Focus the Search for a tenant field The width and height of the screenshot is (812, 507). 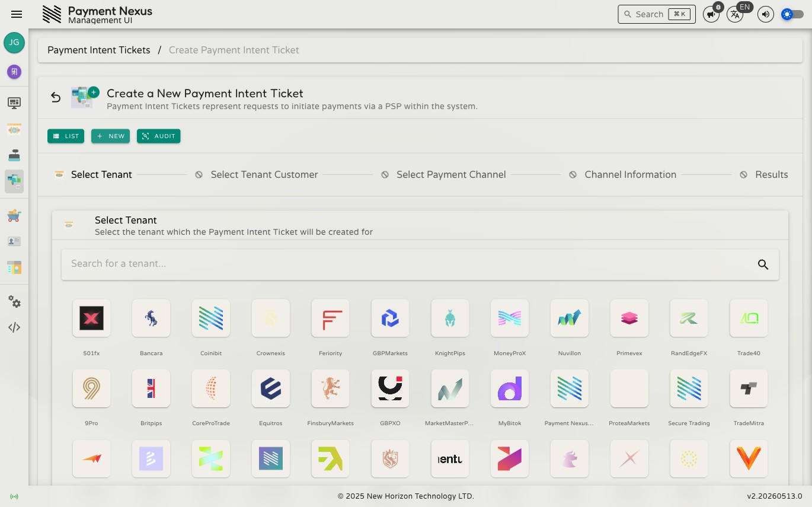pyautogui.click(x=420, y=264)
